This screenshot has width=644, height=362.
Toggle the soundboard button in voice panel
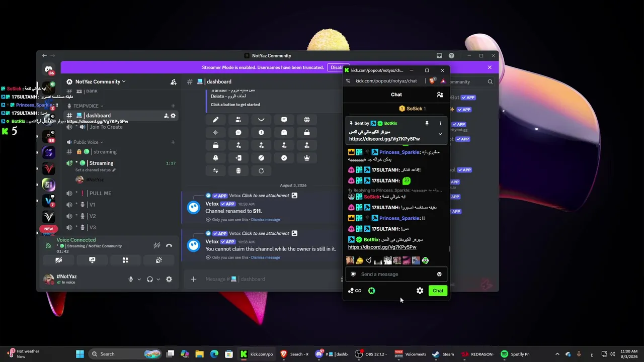159,260
